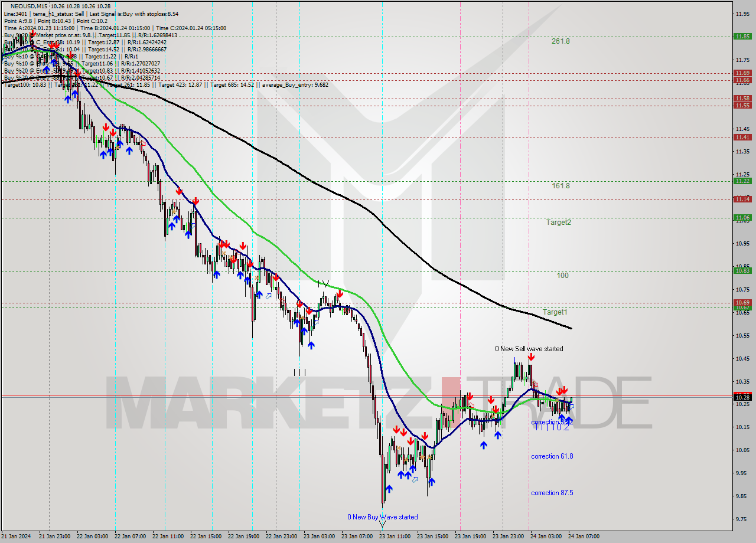The height and width of the screenshot is (543, 756).
Task: Click the green 10.83 price tag
Action: [742, 270]
